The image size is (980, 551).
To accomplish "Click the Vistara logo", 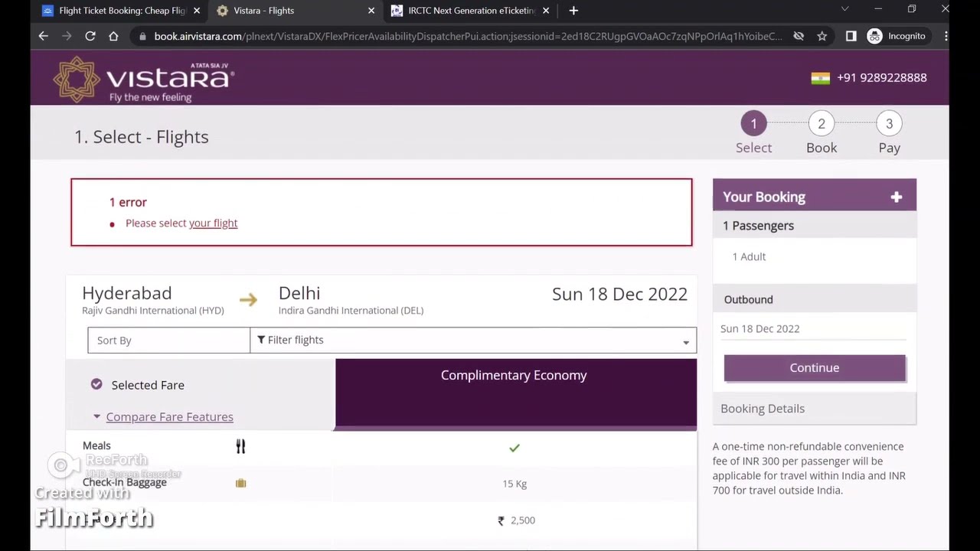I will (x=143, y=79).
